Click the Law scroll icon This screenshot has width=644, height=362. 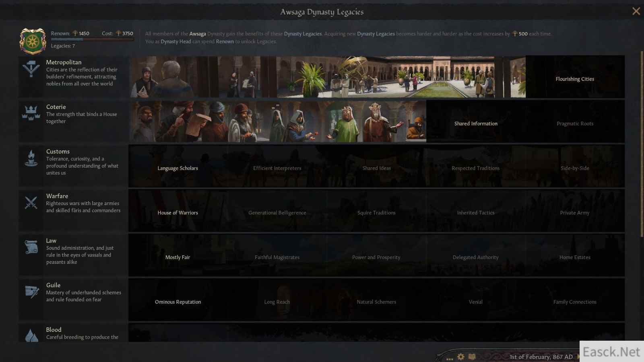coord(31,247)
